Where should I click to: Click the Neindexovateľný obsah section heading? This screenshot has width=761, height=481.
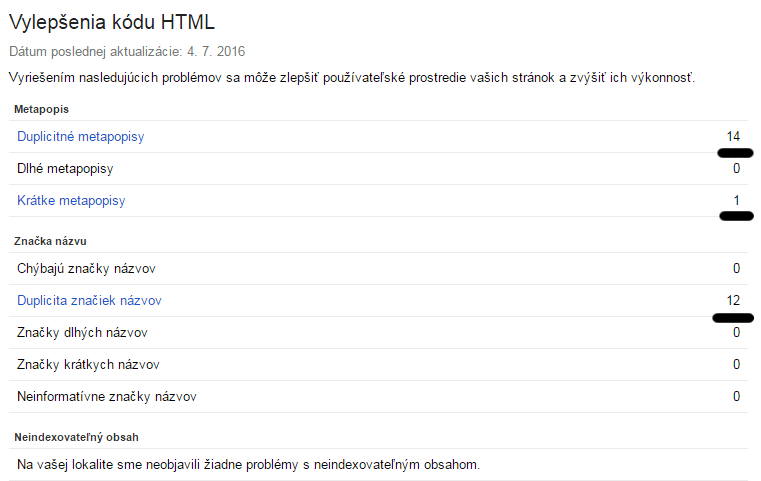pos(76,437)
